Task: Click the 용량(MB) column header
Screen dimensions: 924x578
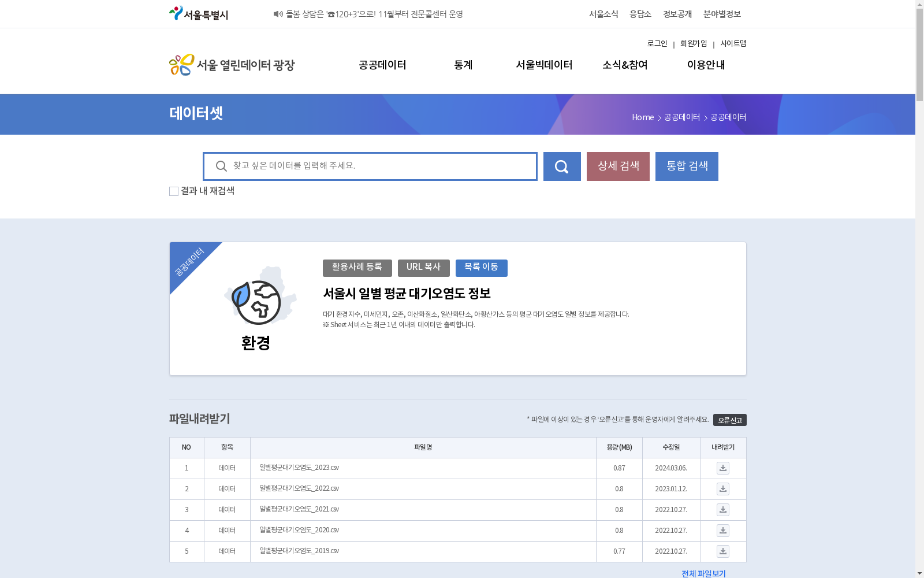Action: pyautogui.click(x=619, y=447)
